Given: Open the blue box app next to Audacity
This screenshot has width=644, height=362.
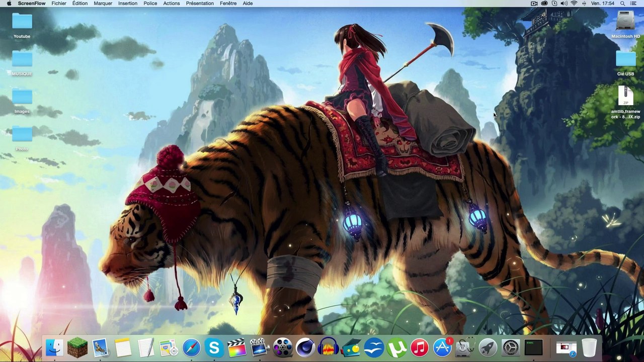Looking at the screenshot, I should pos(351,347).
